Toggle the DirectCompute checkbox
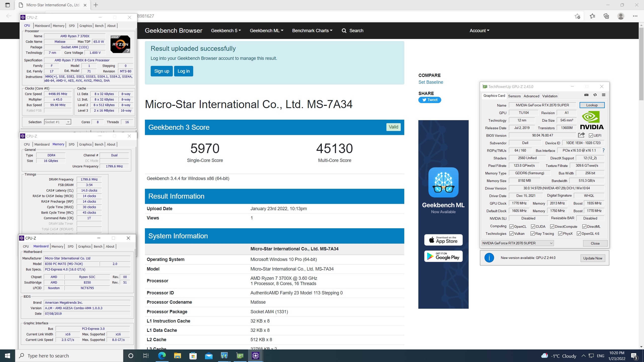The width and height of the screenshot is (644, 362). (x=552, y=227)
